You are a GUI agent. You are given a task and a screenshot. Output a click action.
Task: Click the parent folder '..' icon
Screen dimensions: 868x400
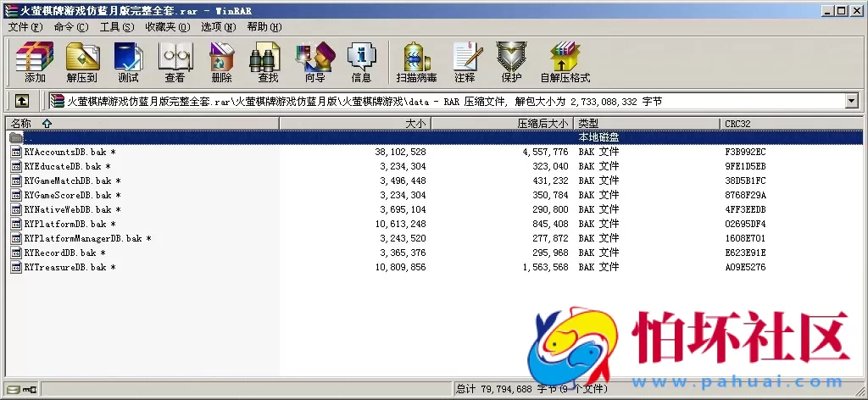[x=16, y=137]
